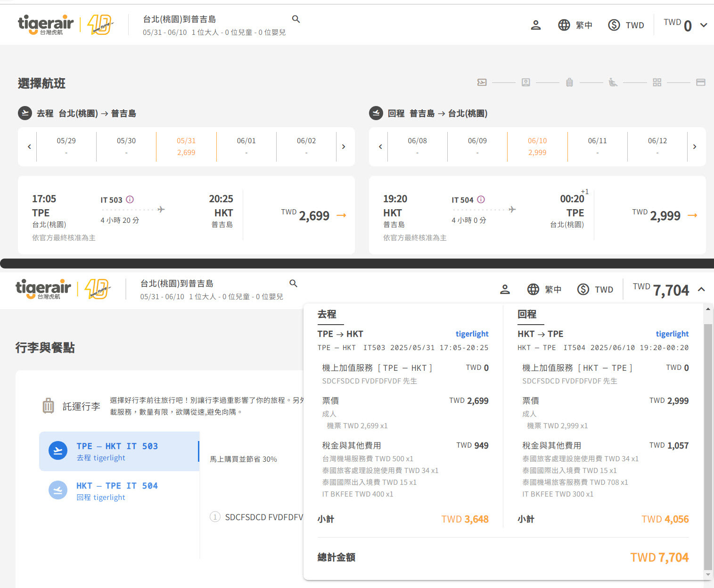Select the 05/30 outbound date tab
This screenshot has height=588, width=714.
[126, 147]
